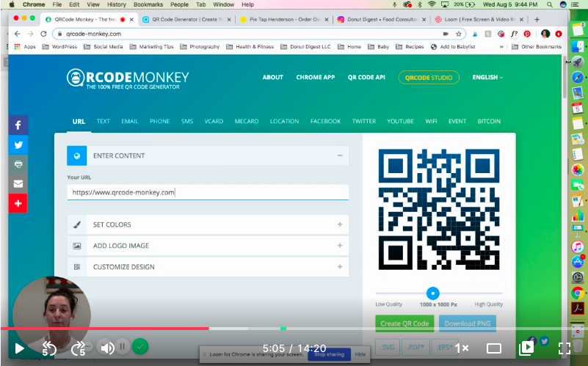The width and height of the screenshot is (588, 366).
Task: Open Apps grid in bookmarks bar
Action: click(25, 46)
